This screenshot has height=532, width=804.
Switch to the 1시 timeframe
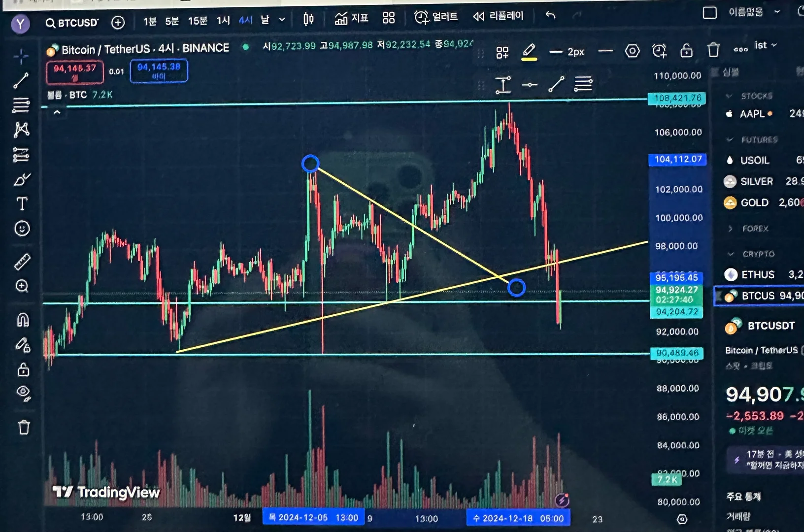tap(223, 21)
